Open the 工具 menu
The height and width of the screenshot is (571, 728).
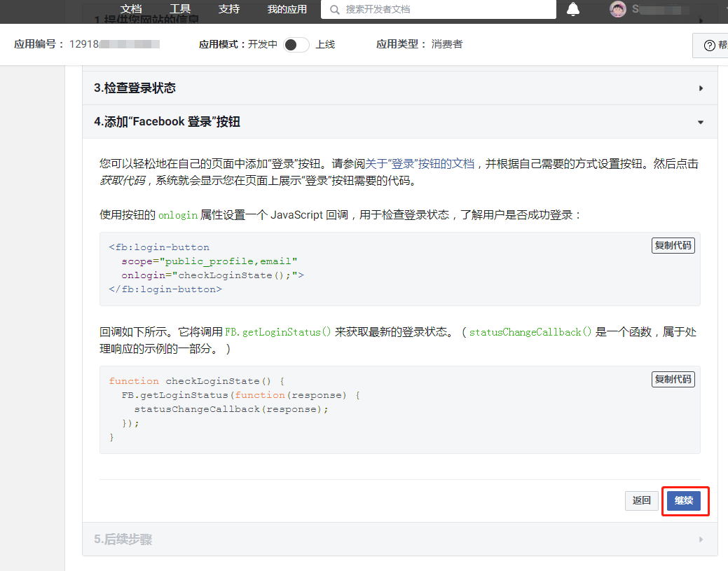click(180, 9)
